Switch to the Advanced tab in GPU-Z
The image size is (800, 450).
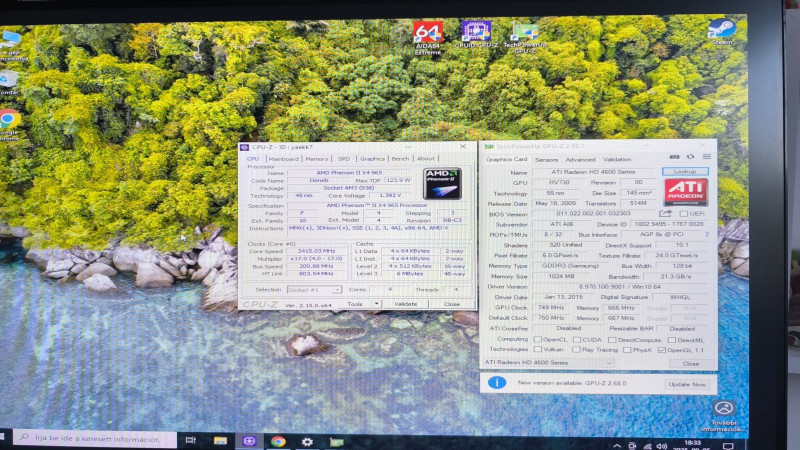click(x=580, y=160)
